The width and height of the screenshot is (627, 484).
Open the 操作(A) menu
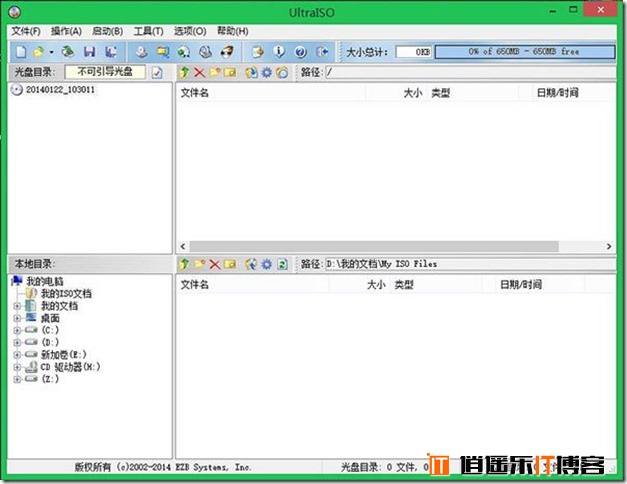click(x=66, y=31)
